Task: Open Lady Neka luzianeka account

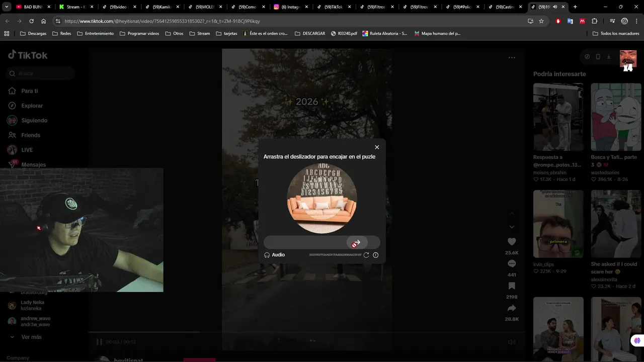Action: (26, 305)
